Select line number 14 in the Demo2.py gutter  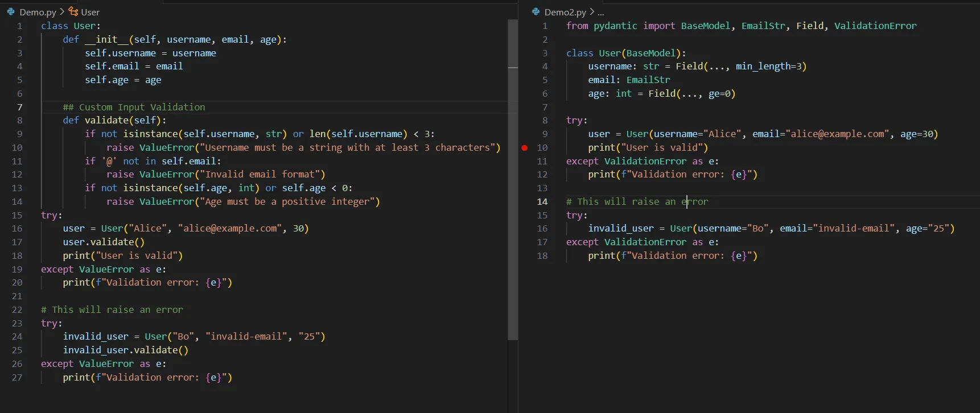(x=542, y=202)
